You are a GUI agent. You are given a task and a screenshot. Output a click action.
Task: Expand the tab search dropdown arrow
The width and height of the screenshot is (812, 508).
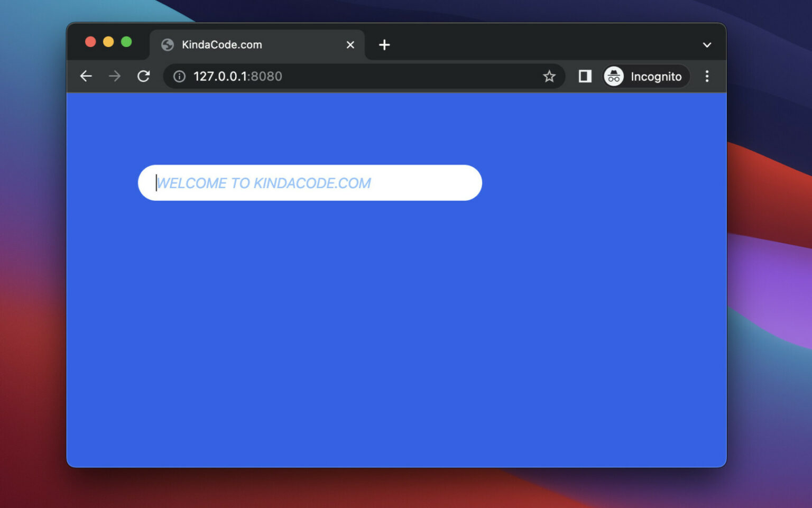click(x=707, y=45)
